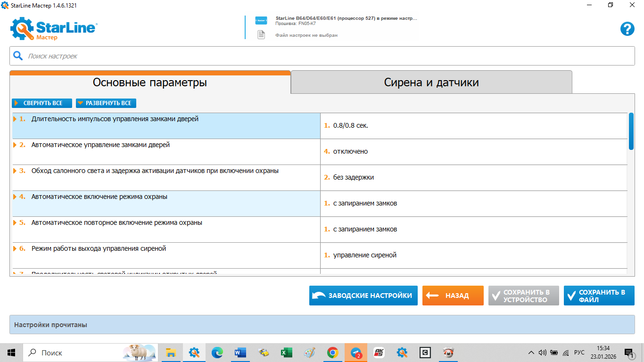Open help via the question mark icon
644x362 pixels.
click(627, 29)
